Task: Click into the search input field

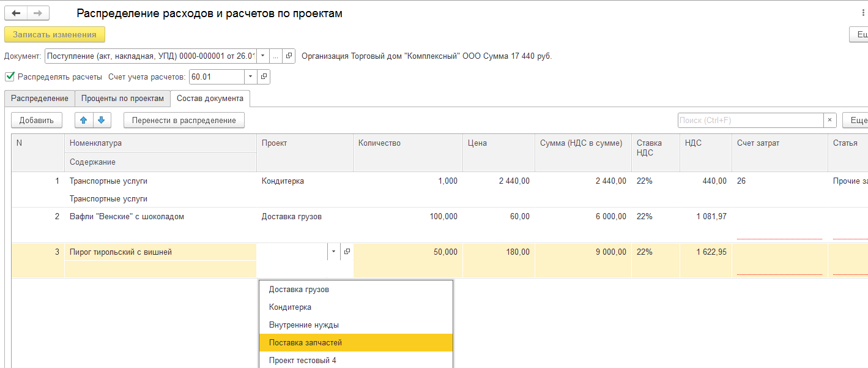Action: point(749,121)
